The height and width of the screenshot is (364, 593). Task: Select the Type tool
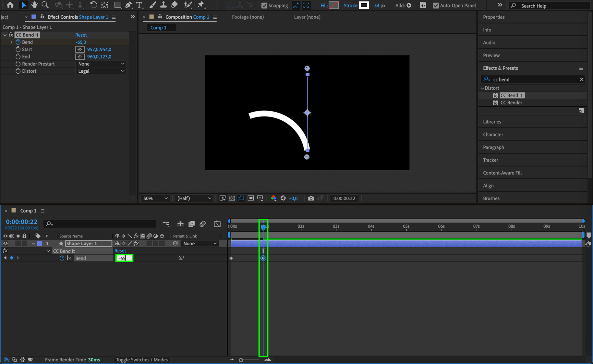click(x=139, y=5)
